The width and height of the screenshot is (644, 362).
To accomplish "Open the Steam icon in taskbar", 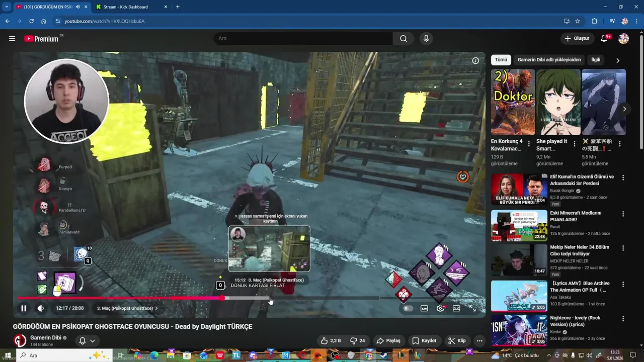I will tap(383, 355).
